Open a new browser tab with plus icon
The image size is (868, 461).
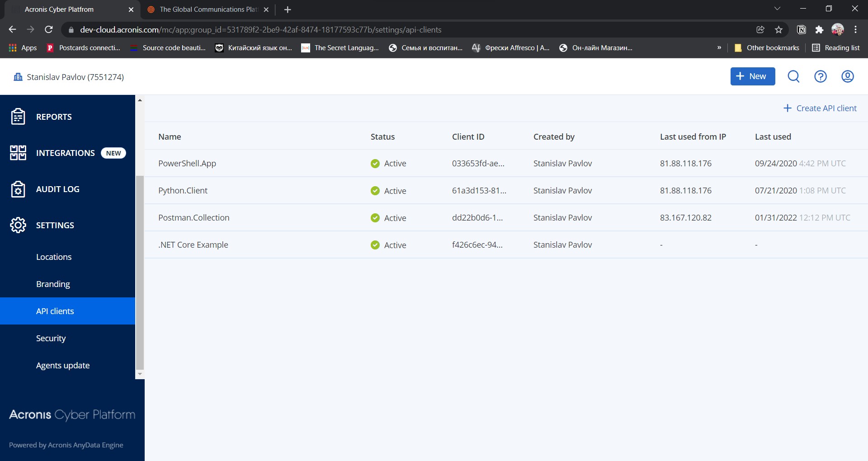288,9
